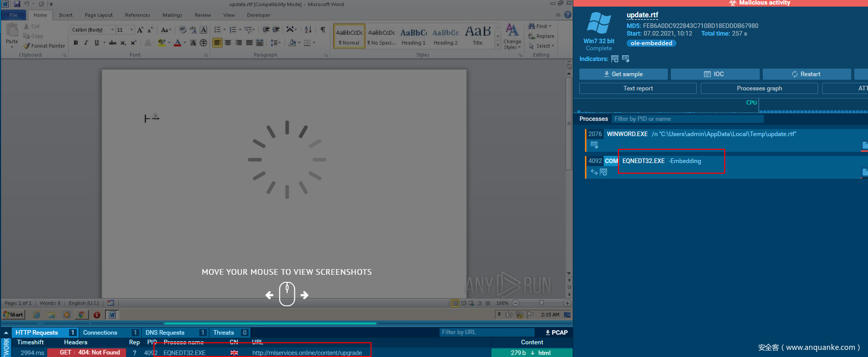Open the font size dropdown
This screenshot has height=357, width=868.
pos(132,30)
